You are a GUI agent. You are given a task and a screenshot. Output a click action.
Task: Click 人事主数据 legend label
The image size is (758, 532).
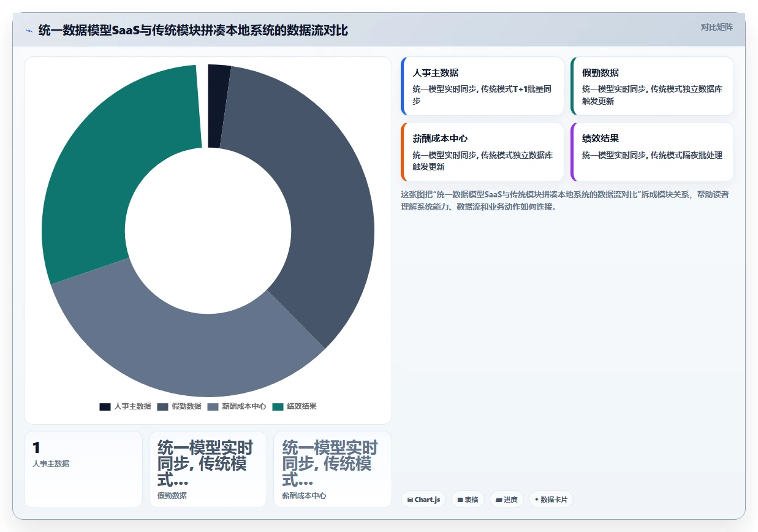click(132, 406)
